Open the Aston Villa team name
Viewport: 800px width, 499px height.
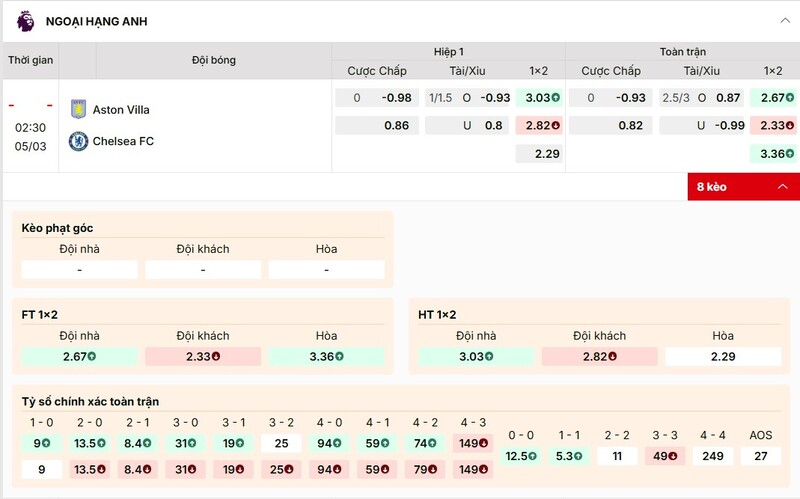coord(121,110)
